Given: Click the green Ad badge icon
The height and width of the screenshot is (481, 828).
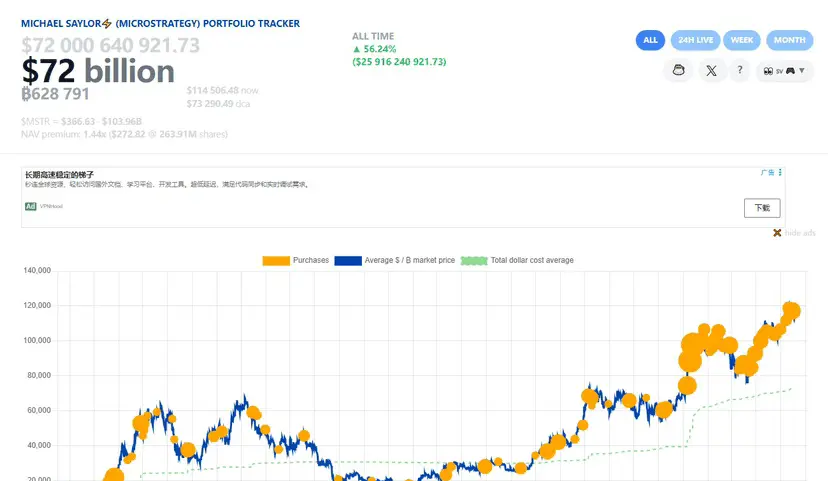Looking at the screenshot, I should coord(31,206).
